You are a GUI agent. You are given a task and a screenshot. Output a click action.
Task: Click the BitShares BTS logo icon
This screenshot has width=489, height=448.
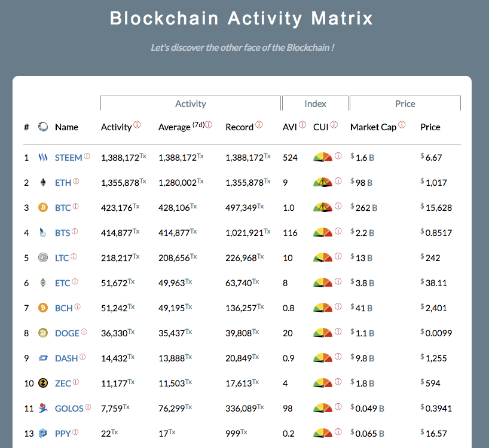[x=43, y=232]
